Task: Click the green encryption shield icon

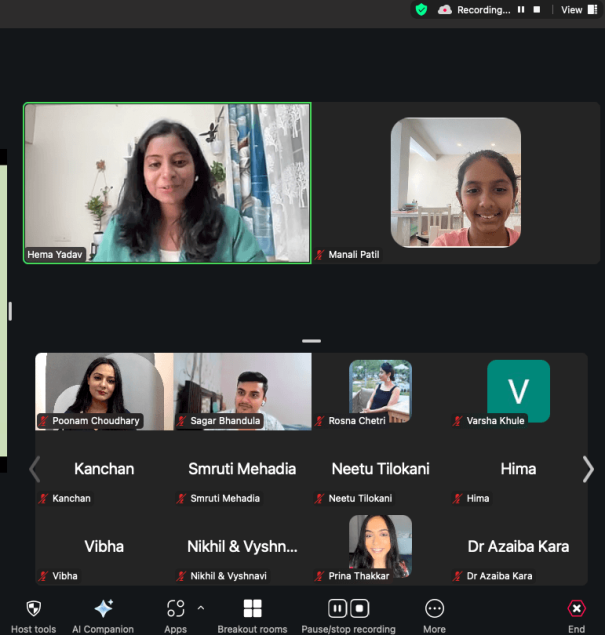Action: [422, 10]
